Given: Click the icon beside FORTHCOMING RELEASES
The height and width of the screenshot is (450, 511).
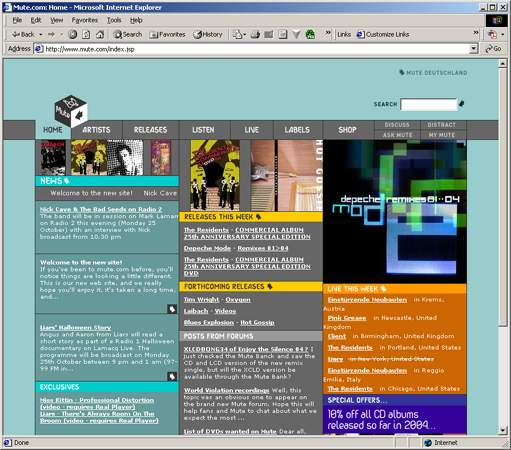Looking at the screenshot, I should pos(270,286).
